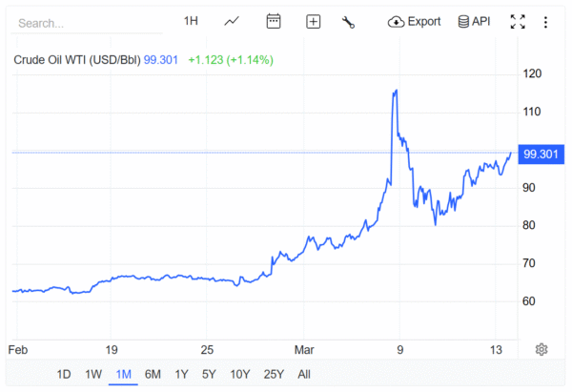The image size is (572, 392).
Task: Click the chart type line icon
Action: point(232,21)
